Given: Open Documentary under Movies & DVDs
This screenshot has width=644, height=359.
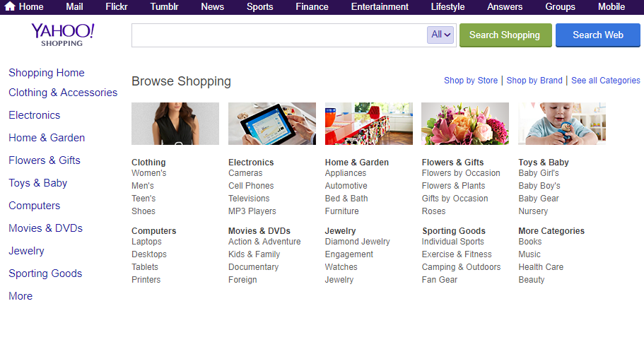Looking at the screenshot, I should (253, 267).
